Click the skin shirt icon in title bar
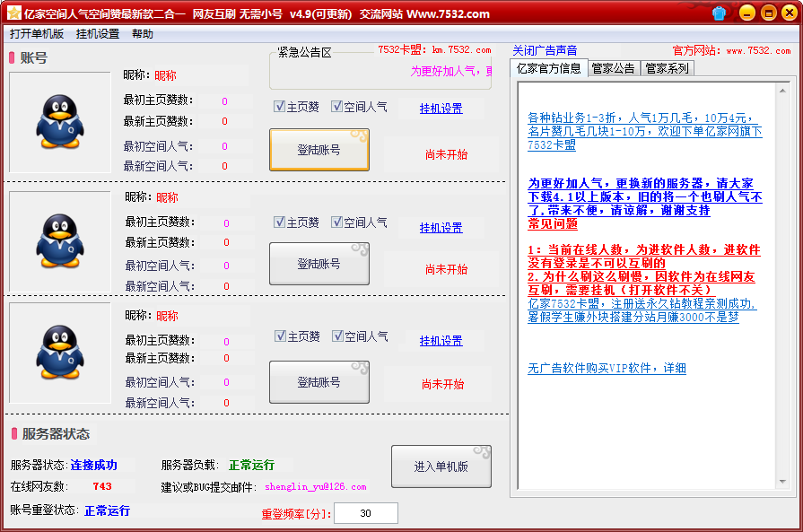803x532 pixels. click(x=719, y=13)
